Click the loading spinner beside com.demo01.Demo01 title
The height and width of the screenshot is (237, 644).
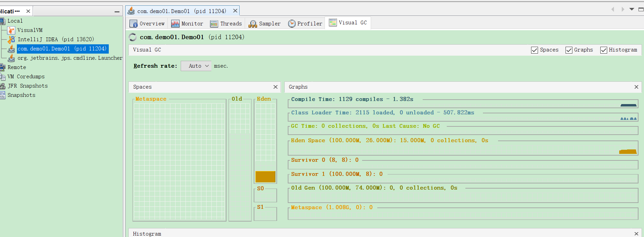(x=133, y=37)
